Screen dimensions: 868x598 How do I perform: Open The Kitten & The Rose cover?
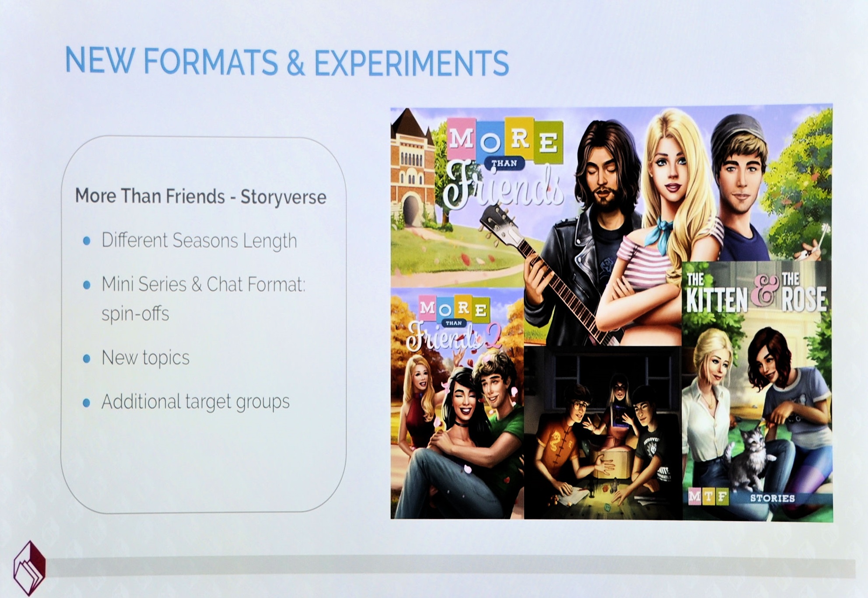point(757,390)
